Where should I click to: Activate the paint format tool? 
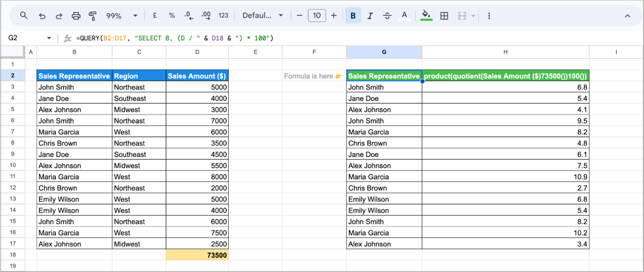pyautogui.click(x=93, y=16)
